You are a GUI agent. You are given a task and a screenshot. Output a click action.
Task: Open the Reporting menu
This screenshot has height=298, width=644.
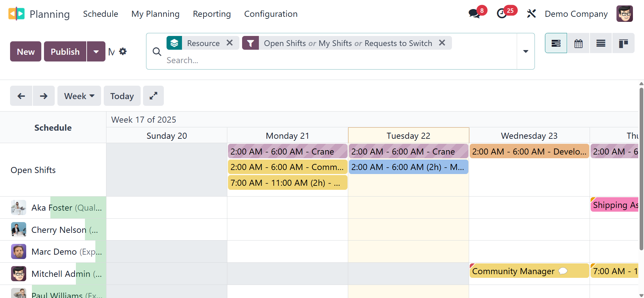[x=212, y=14]
